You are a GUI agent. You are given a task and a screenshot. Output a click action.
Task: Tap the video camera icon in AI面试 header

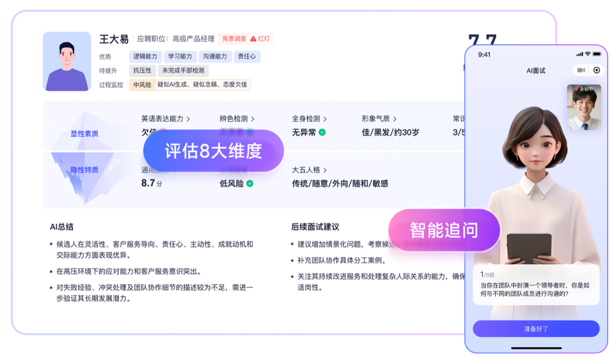pos(581,70)
